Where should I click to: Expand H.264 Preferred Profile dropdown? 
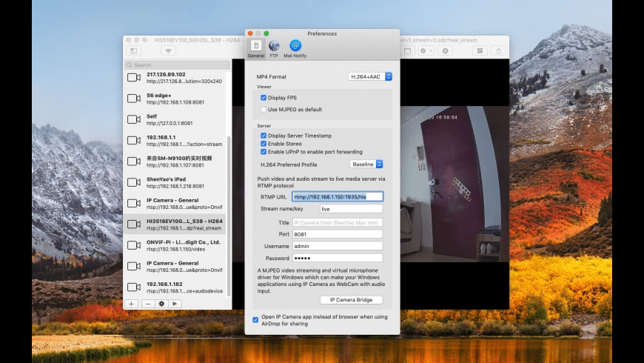pyautogui.click(x=366, y=164)
